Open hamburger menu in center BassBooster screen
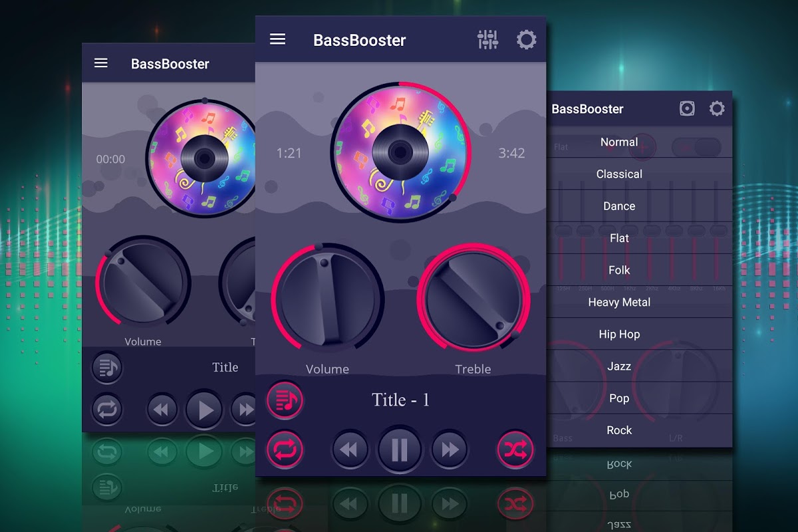Viewport: 798px width, 532px height. point(277,39)
